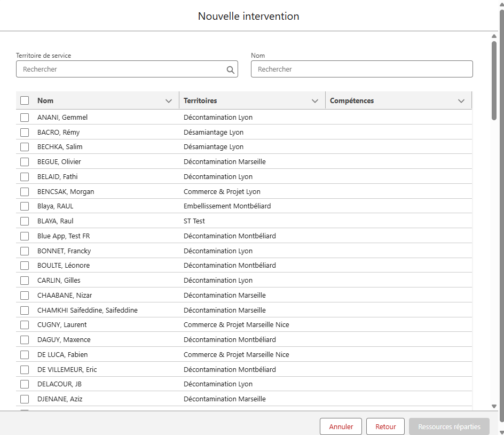Click the territory Embellissement Montbéliard
The width and height of the screenshot is (504, 435).
coord(227,206)
